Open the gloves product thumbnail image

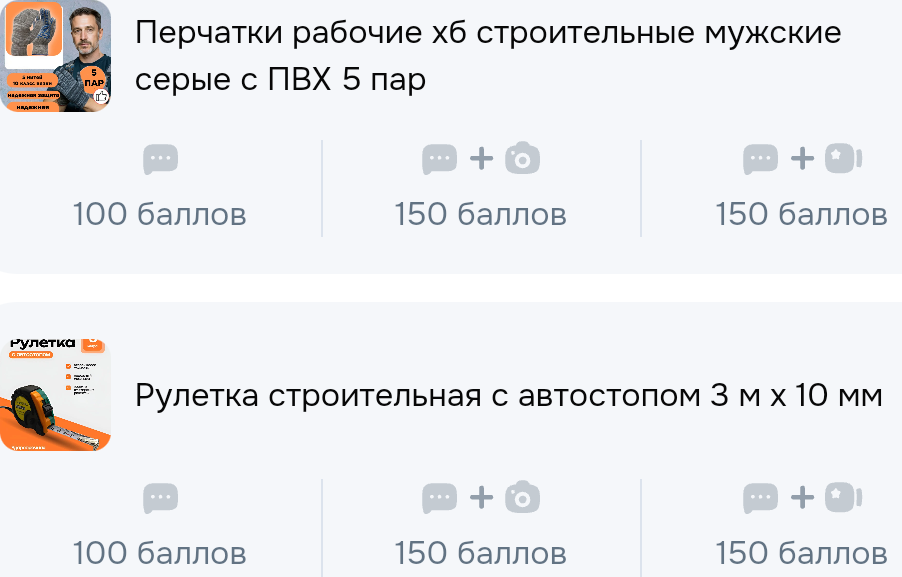57,57
